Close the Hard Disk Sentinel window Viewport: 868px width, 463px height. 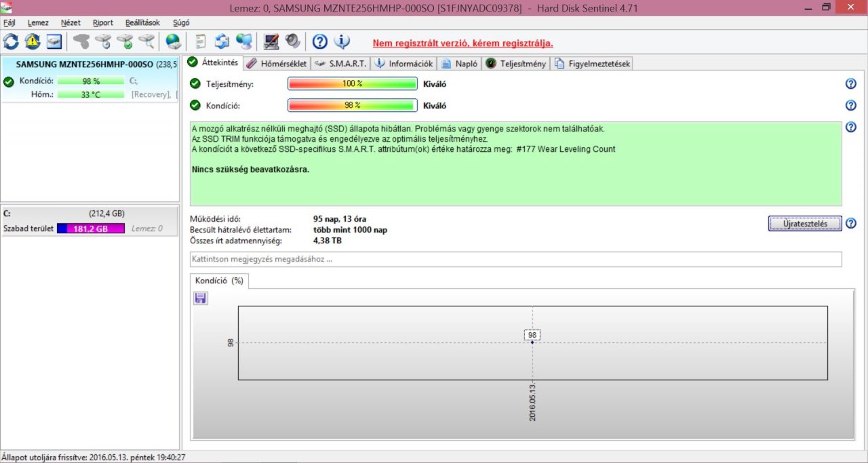point(850,7)
